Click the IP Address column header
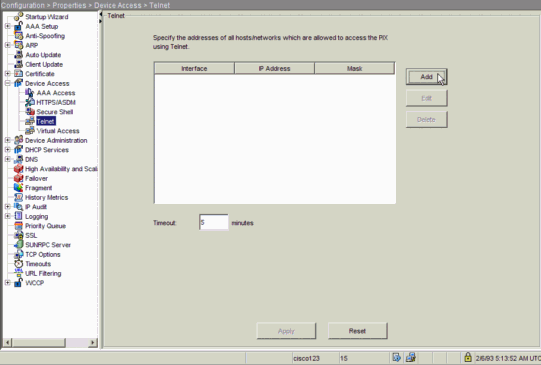Screen dimensions: 541x365 click(275, 68)
